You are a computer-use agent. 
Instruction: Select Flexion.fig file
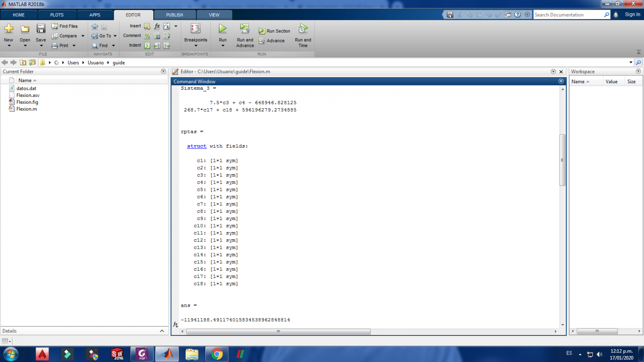click(x=27, y=102)
